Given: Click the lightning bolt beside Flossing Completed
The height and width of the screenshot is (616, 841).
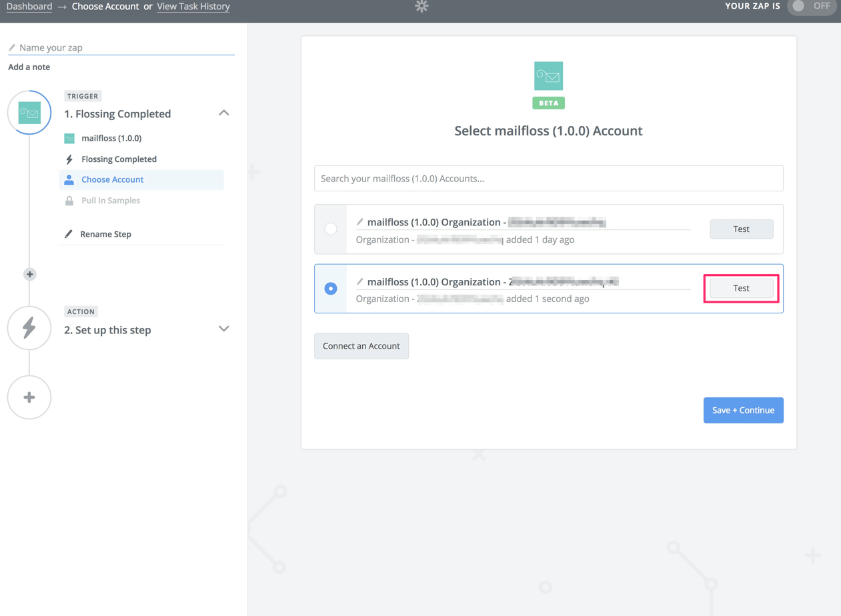Looking at the screenshot, I should click(x=69, y=159).
